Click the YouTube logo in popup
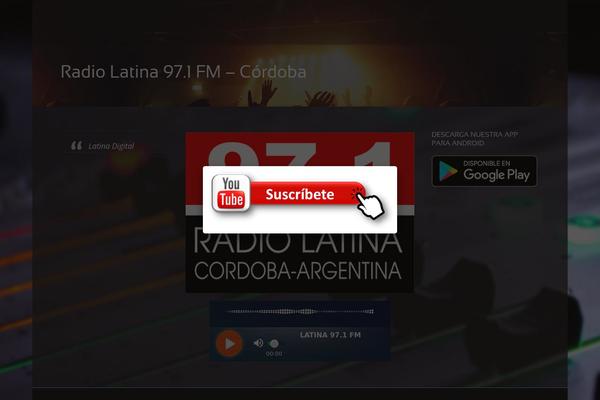600x400 pixels. (x=231, y=193)
